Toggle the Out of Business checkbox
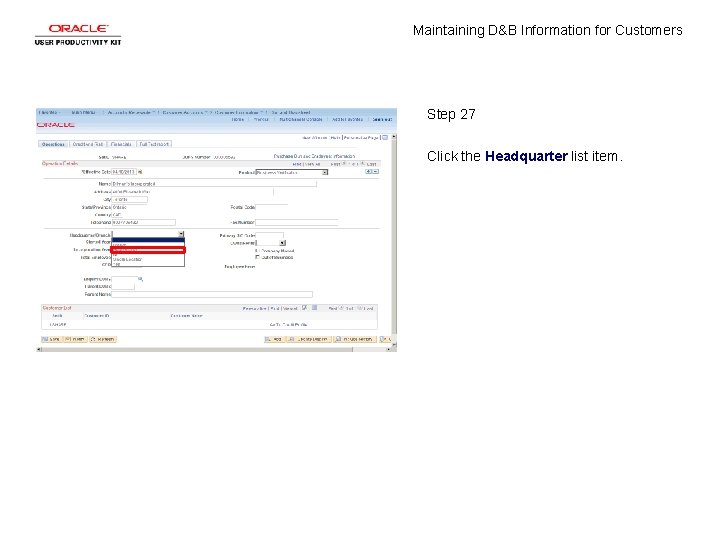The height and width of the screenshot is (540, 720). point(257,257)
